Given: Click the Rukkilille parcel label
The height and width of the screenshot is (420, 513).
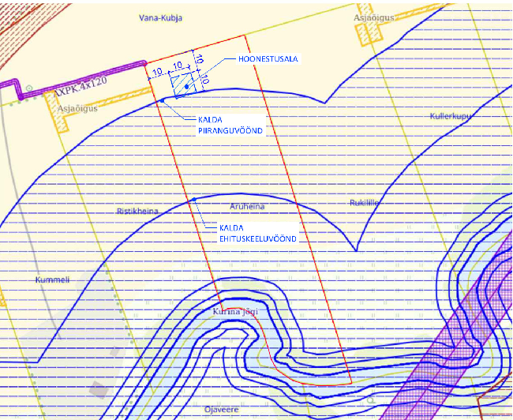Looking at the screenshot, I should coord(364,203).
